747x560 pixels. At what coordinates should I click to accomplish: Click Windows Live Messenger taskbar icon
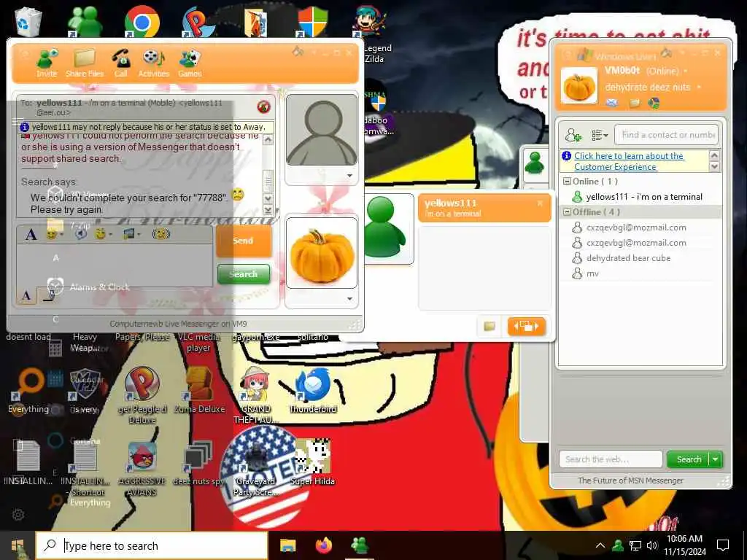(x=359, y=545)
